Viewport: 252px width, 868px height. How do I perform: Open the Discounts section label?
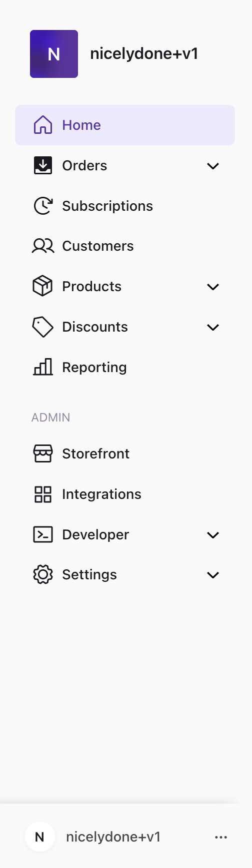[x=95, y=327]
